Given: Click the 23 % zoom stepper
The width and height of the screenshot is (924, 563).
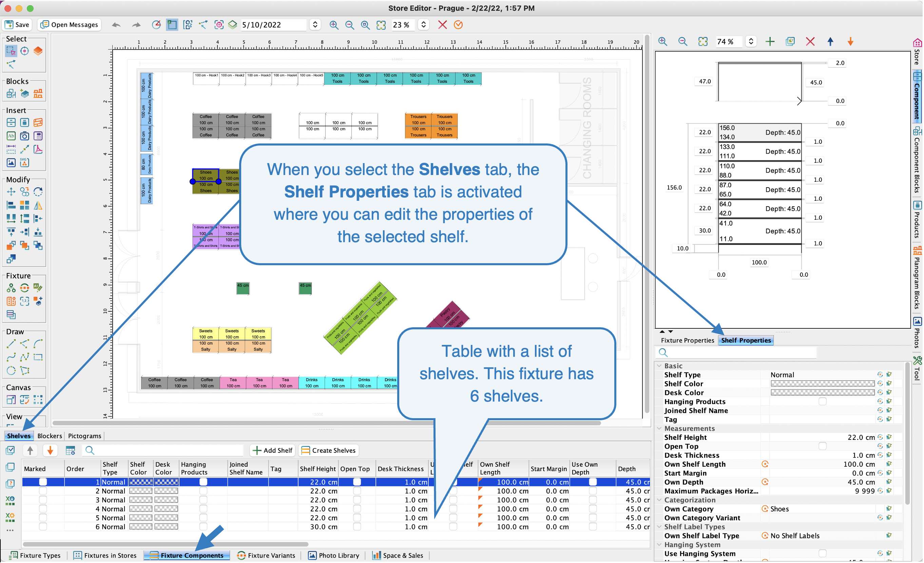Looking at the screenshot, I should coord(423,25).
